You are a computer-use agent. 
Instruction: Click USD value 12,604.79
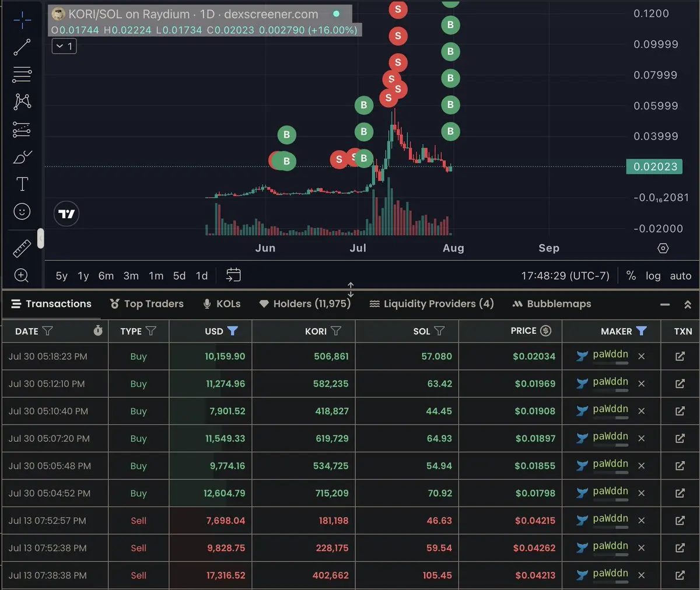click(x=224, y=493)
